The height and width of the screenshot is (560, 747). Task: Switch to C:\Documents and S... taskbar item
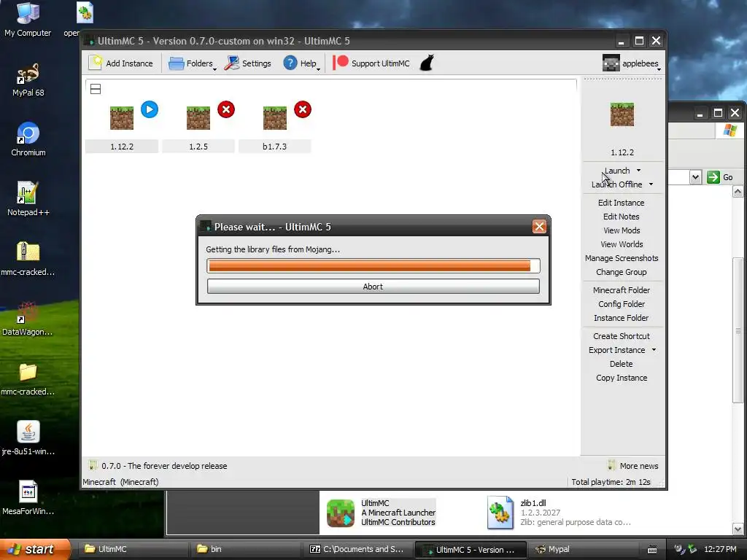tap(357, 549)
